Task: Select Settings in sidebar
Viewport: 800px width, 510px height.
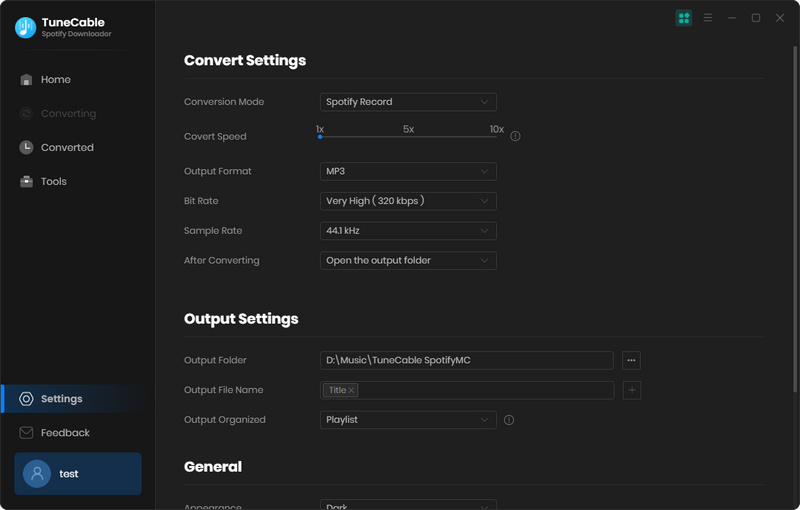Action: pyautogui.click(x=77, y=399)
